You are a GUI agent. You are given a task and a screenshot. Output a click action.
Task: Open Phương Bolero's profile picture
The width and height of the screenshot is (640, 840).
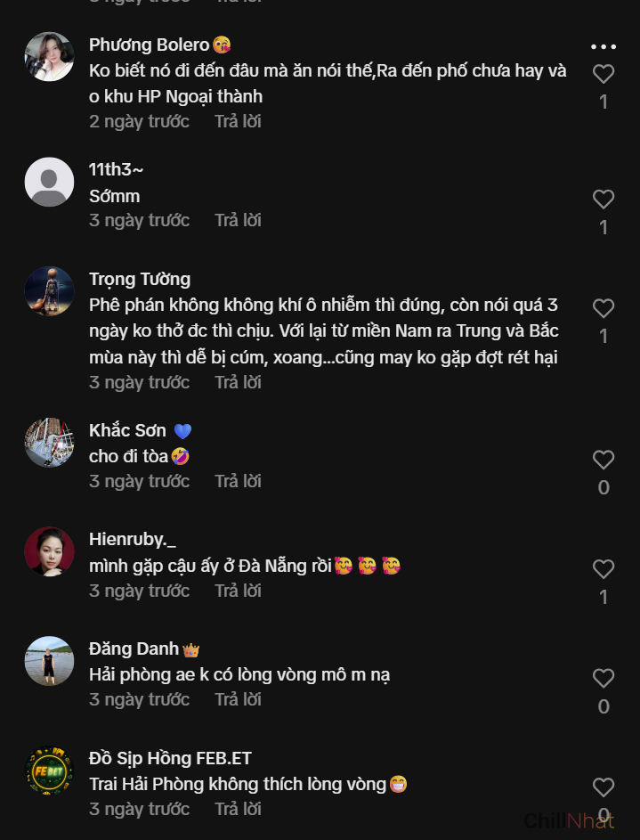click(x=49, y=57)
